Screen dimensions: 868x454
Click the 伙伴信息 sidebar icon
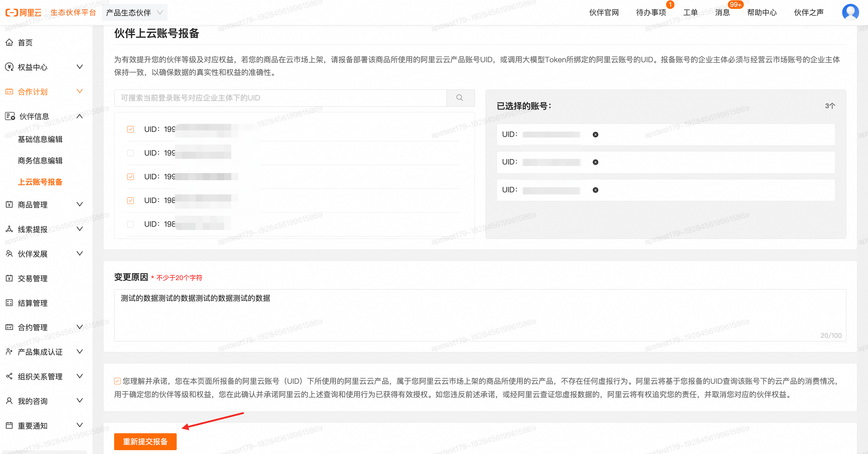[10, 116]
